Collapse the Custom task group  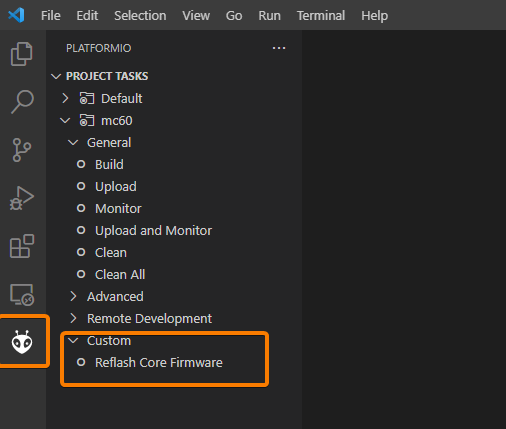pos(73,340)
